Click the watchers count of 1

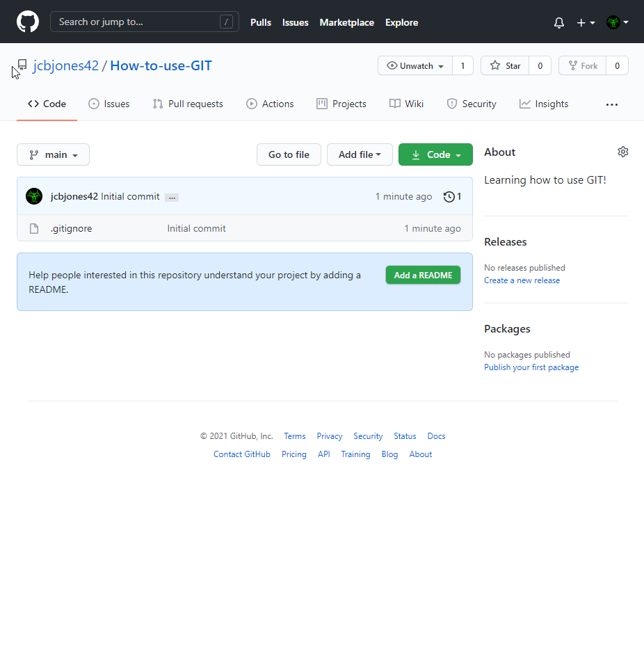click(x=462, y=65)
